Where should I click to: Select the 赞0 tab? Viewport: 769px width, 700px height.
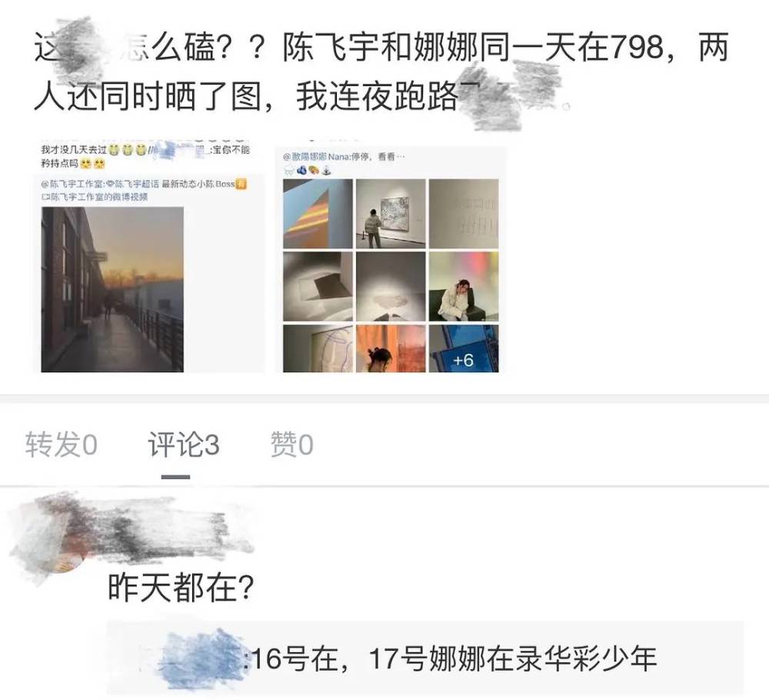point(291,445)
